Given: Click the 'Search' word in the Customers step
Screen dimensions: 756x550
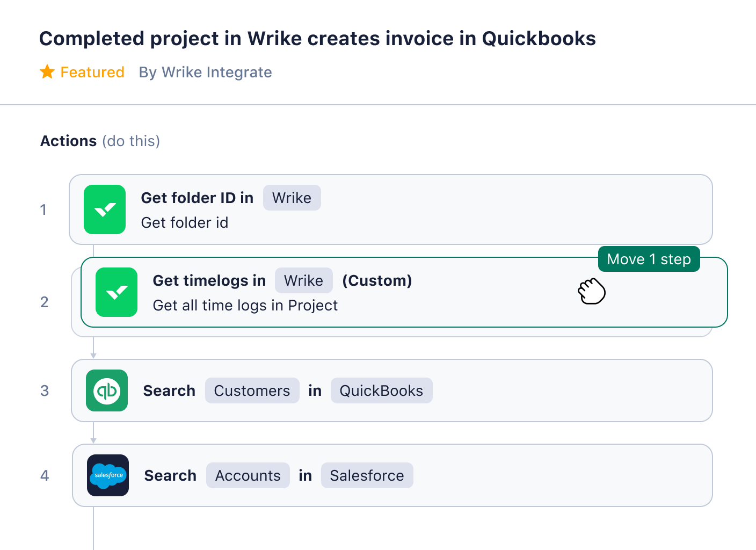Looking at the screenshot, I should (169, 390).
